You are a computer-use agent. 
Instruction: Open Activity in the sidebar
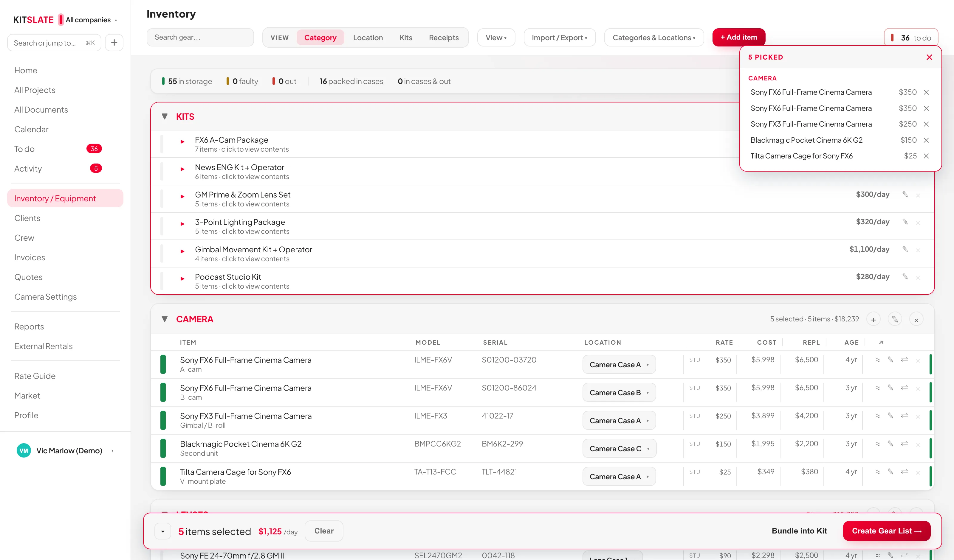coord(65,169)
